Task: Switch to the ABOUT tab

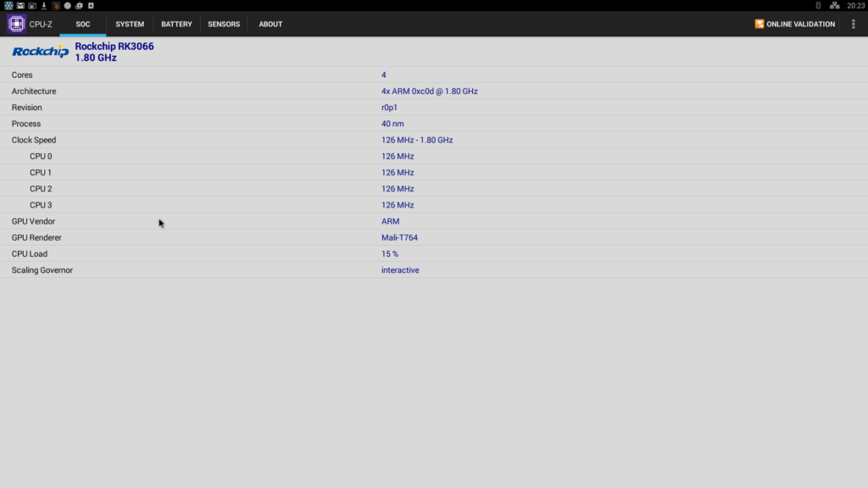Action: point(270,25)
